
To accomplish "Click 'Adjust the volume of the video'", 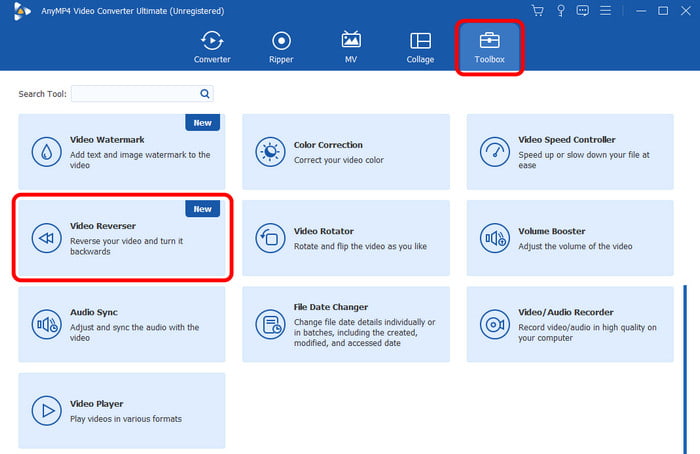I will pyautogui.click(x=575, y=246).
